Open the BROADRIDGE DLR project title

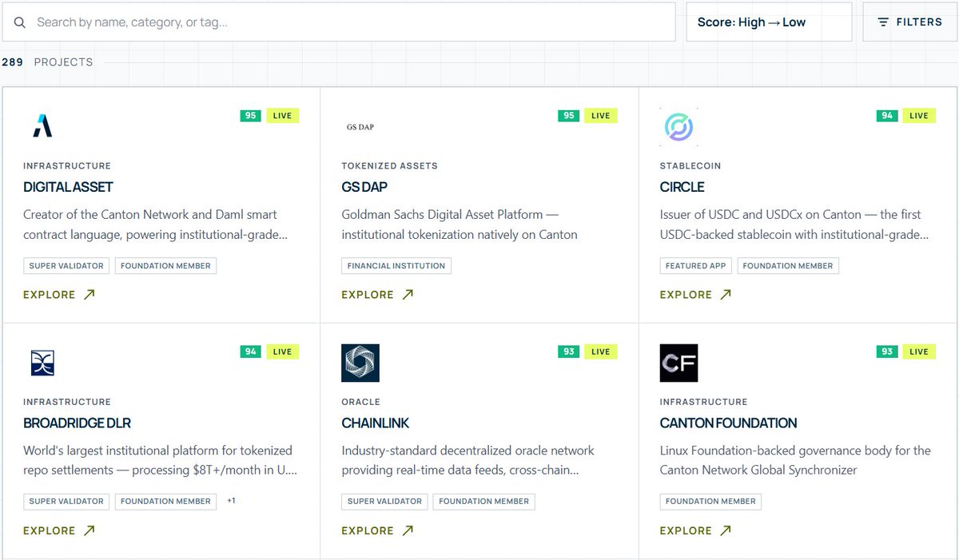[x=78, y=423]
